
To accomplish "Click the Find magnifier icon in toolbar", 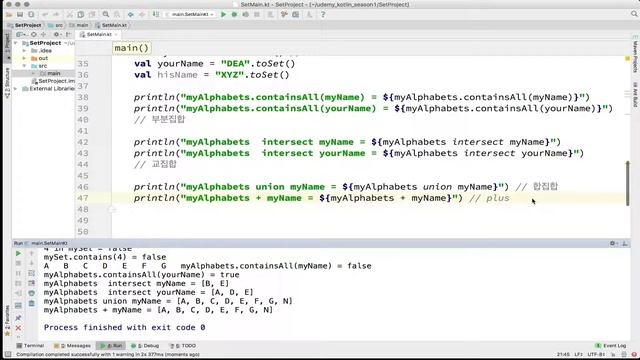I will 106,14.
